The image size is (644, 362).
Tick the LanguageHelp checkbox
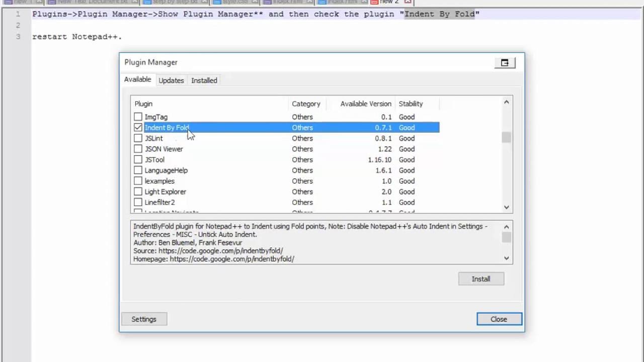(138, 170)
